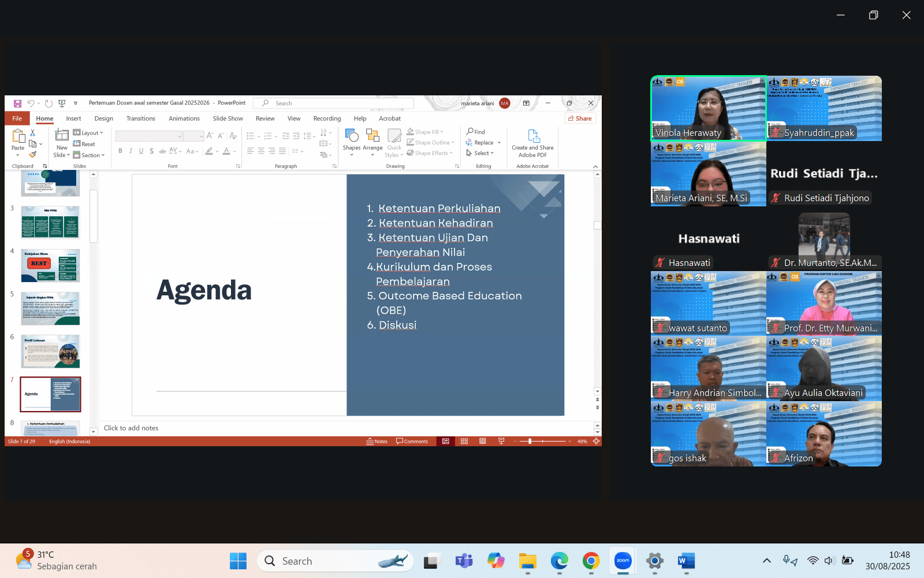
Task: Open the File tab
Action: (17, 118)
